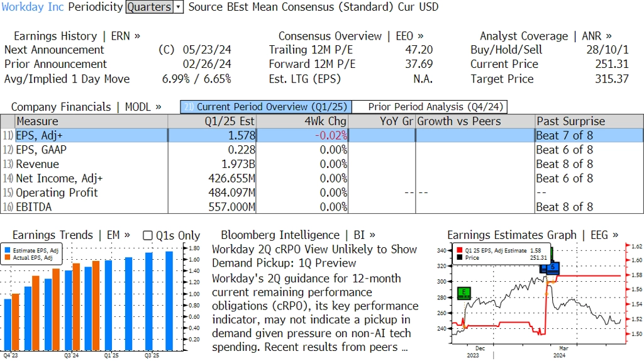Screen dimensions: 644x361
Task: Click the red Q1 25 EPS estimate legend swatch
Action: 459,250
